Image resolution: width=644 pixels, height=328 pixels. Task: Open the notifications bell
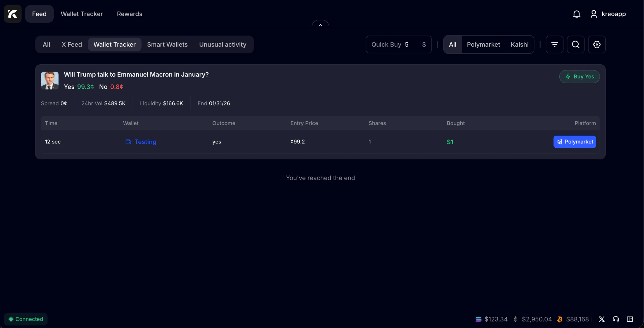576,14
